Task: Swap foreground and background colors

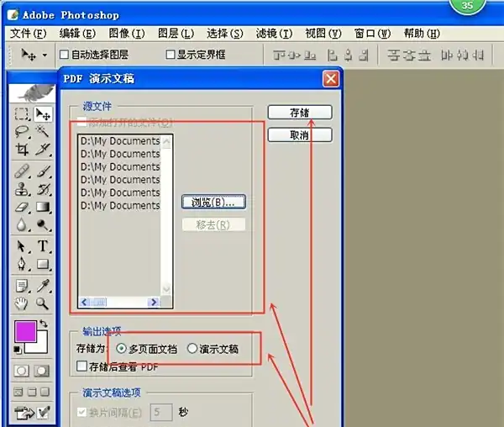Action: (44, 324)
